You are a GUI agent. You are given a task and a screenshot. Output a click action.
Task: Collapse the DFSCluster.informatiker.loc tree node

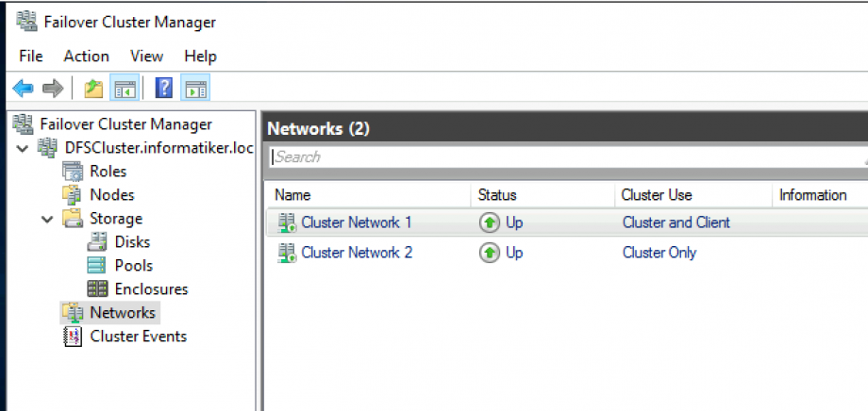(x=23, y=148)
